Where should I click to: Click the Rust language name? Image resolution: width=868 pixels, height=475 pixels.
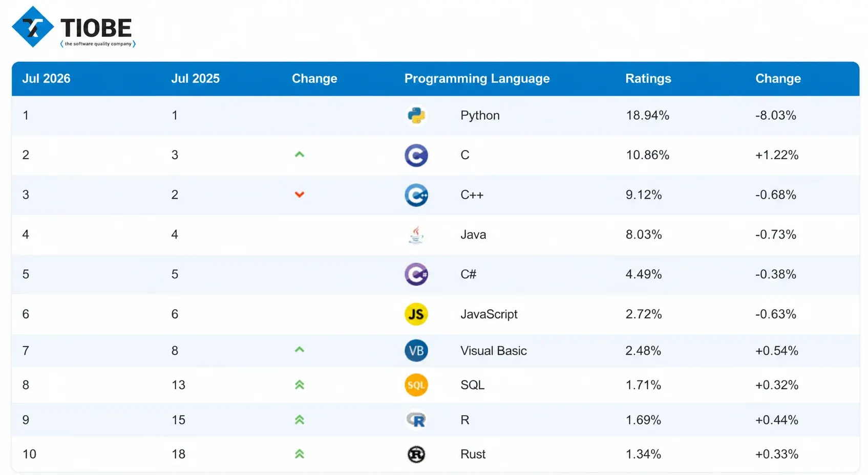(473, 454)
